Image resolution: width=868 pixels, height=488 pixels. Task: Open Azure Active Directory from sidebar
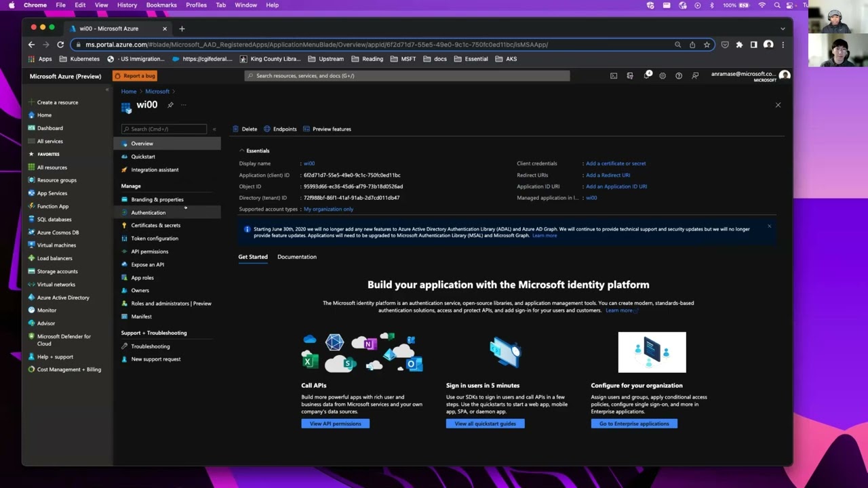pyautogui.click(x=62, y=298)
